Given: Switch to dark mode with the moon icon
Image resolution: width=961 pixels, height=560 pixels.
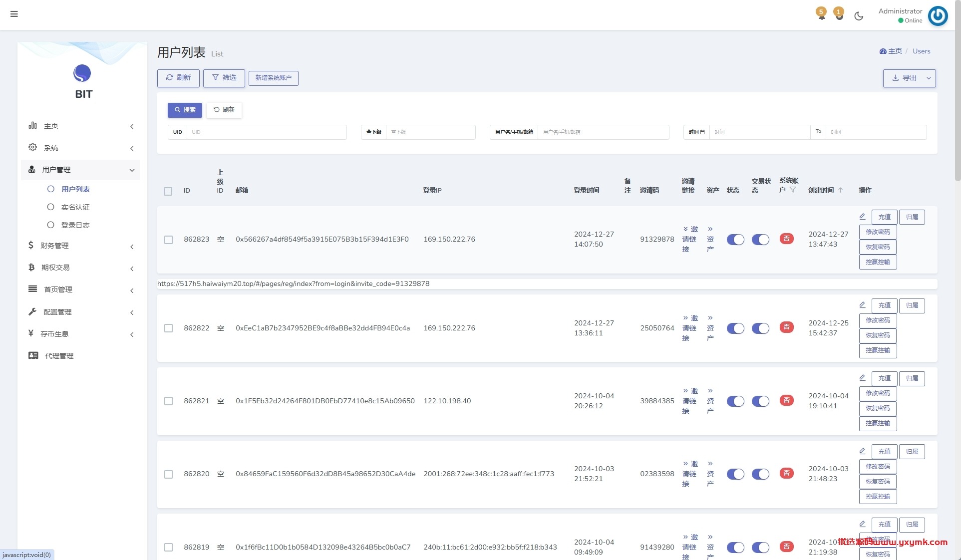Looking at the screenshot, I should tap(859, 16).
